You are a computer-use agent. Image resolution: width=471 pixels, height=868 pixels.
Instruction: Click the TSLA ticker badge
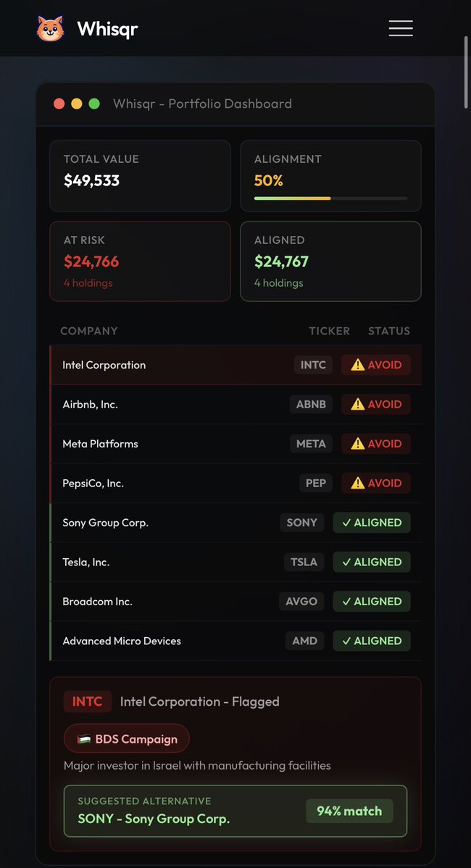pyautogui.click(x=304, y=562)
